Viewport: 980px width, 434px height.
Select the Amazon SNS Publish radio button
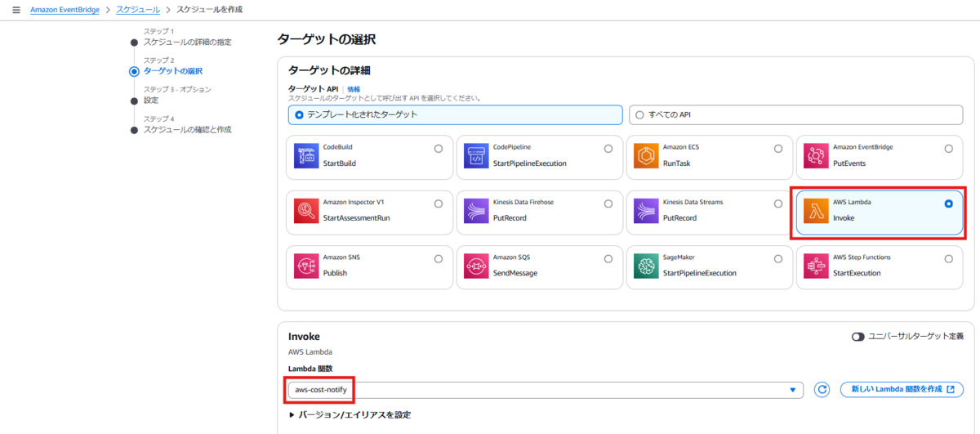pyautogui.click(x=439, y=258)
